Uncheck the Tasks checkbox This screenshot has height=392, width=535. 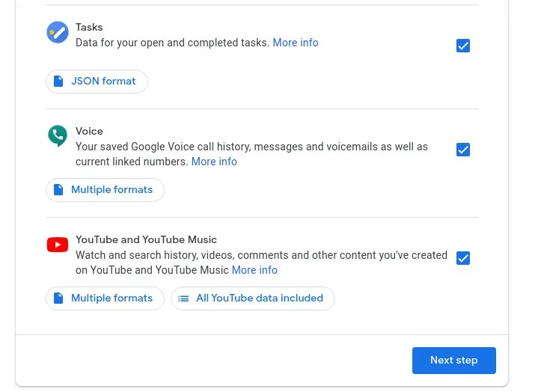(x=463, y=46)
